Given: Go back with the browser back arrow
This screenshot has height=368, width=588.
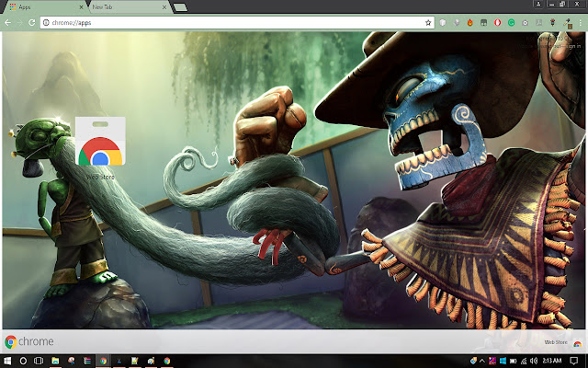Looking at the screenshot, I should tap(7, 22).
